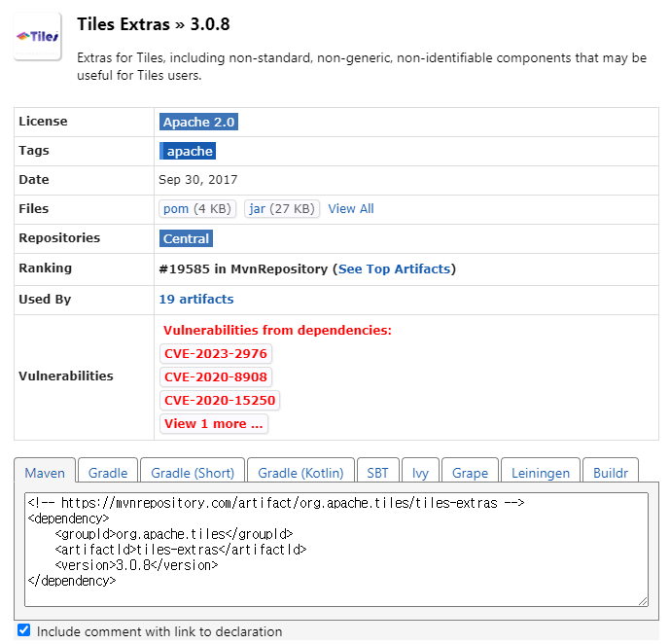Click the Vulnerabilities row label
This screenshot has height=644, width=670.
tap(66, 376)
